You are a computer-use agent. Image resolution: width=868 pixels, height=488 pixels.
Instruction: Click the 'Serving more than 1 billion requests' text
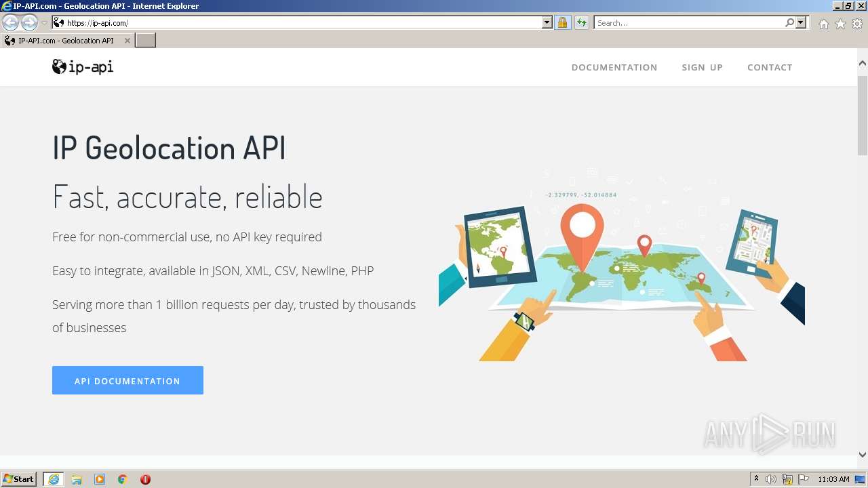click(234, 316)
